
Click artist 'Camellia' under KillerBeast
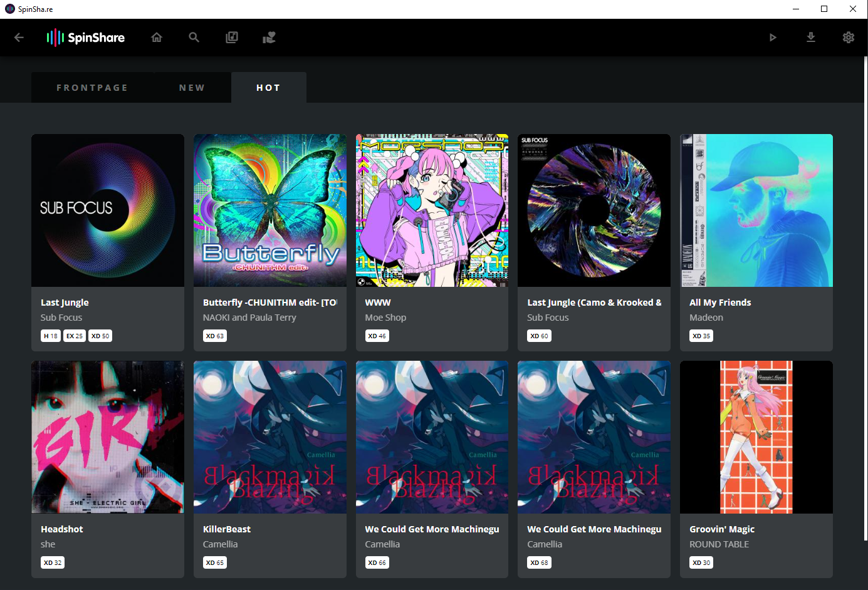[221, 544]
